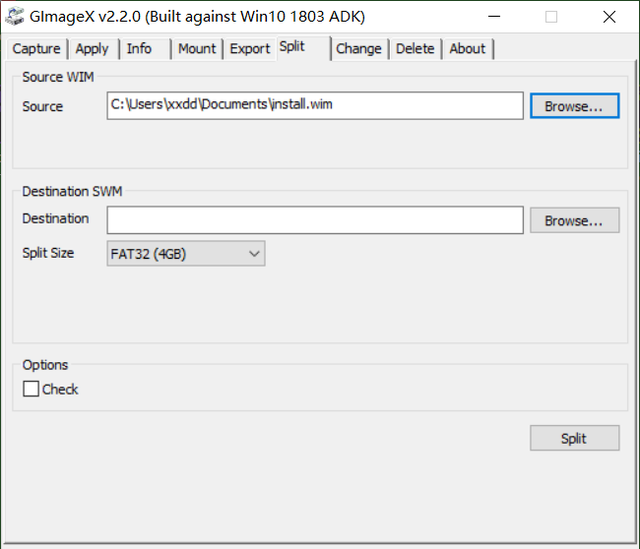The height and width of the screenshot is (549, 640).
Task: Select the Export tab
Action: coord(250,49)
